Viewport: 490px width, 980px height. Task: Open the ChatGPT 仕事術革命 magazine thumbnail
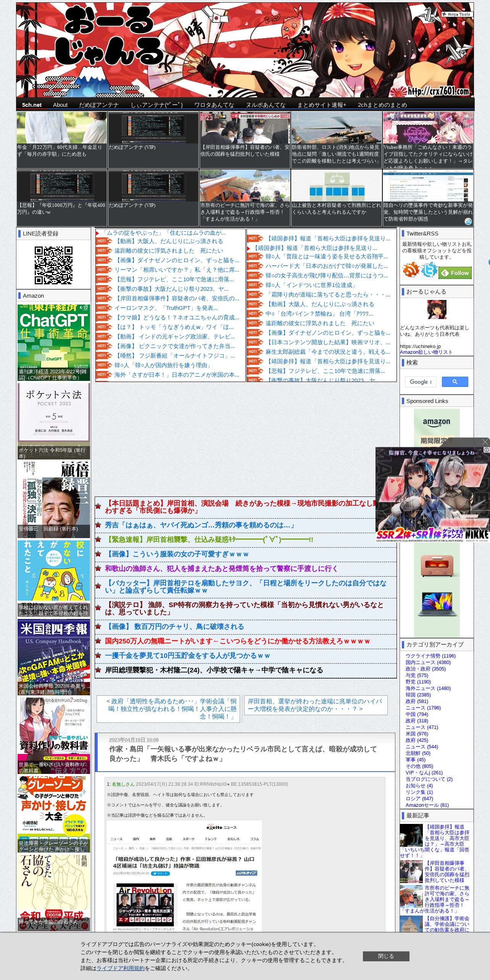pyautogui.click(x=54, y=342)
